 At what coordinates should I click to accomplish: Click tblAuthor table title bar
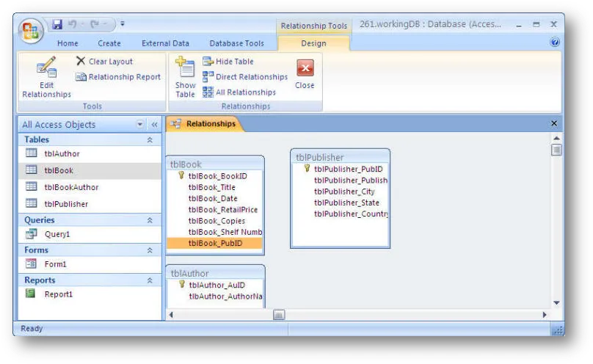click(216, 273)
